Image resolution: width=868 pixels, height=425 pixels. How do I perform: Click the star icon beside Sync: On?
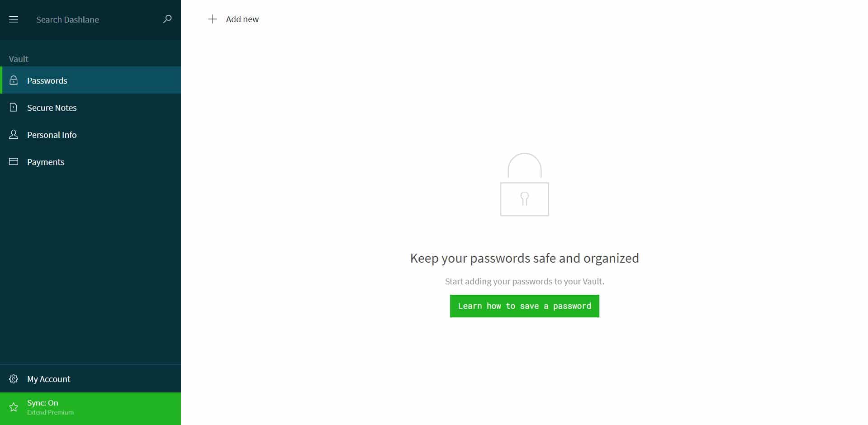click(x=14, y=407)
